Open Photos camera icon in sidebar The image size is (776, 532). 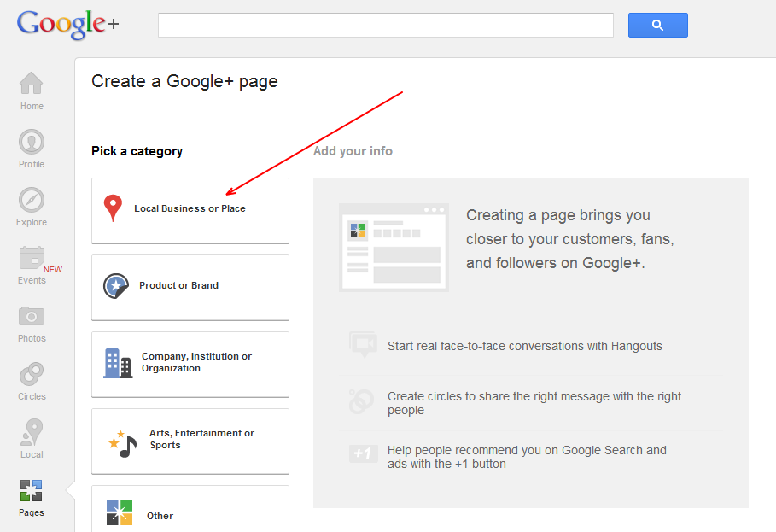pos(32,323)
